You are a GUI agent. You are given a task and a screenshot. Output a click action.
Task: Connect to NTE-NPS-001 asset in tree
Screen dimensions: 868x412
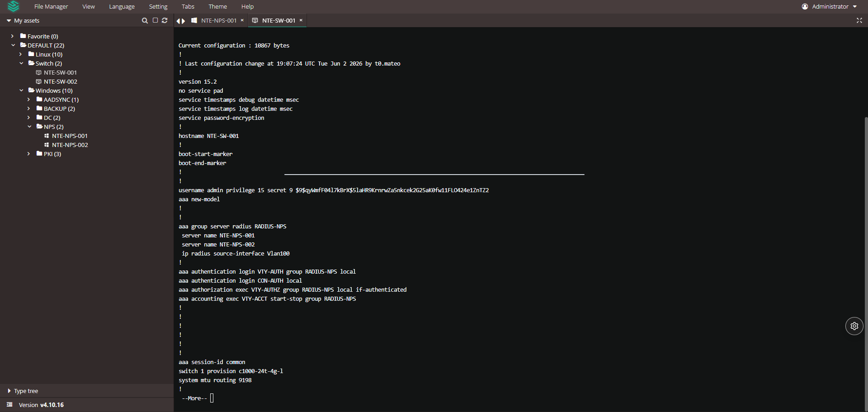[x=70, y=136]
